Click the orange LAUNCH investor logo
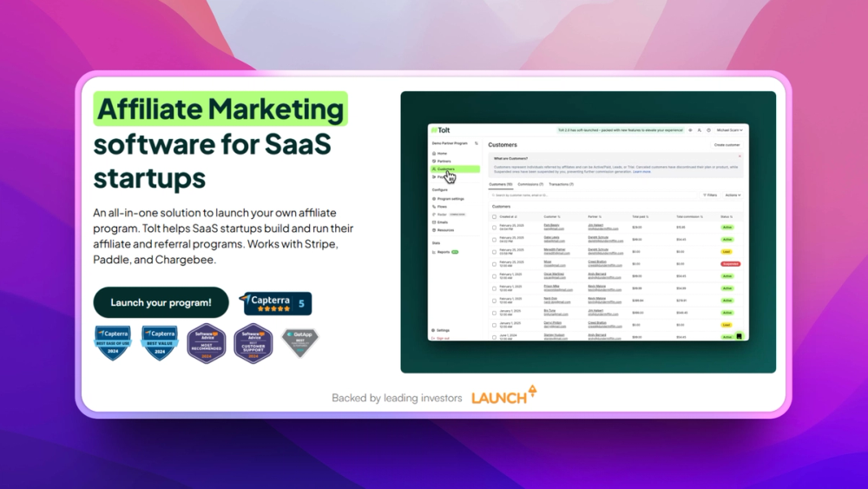Viewport: 868px width, 489px height. (x=503, y=395)
